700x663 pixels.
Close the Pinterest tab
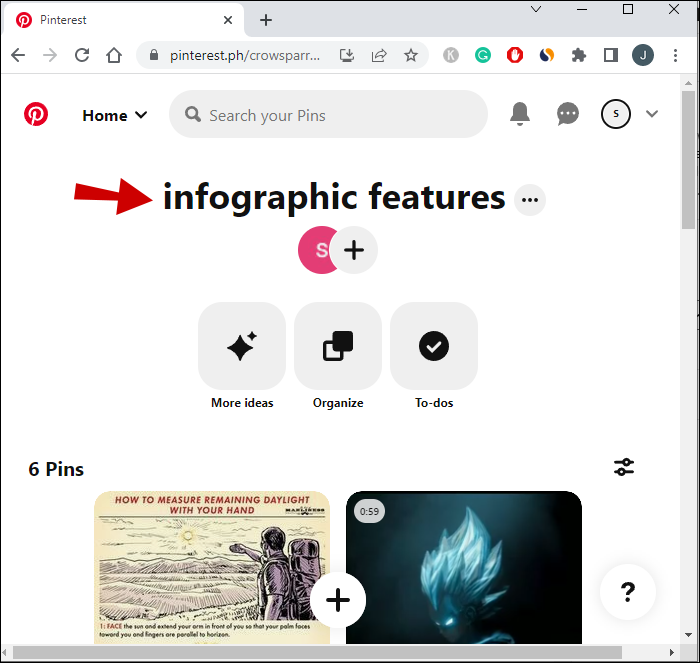[228, 20]
